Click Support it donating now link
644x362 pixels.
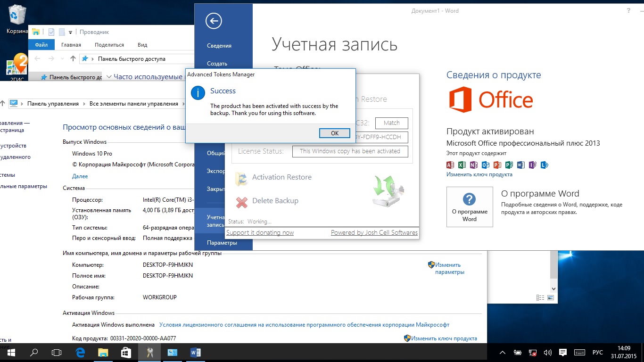pos(260,232)
